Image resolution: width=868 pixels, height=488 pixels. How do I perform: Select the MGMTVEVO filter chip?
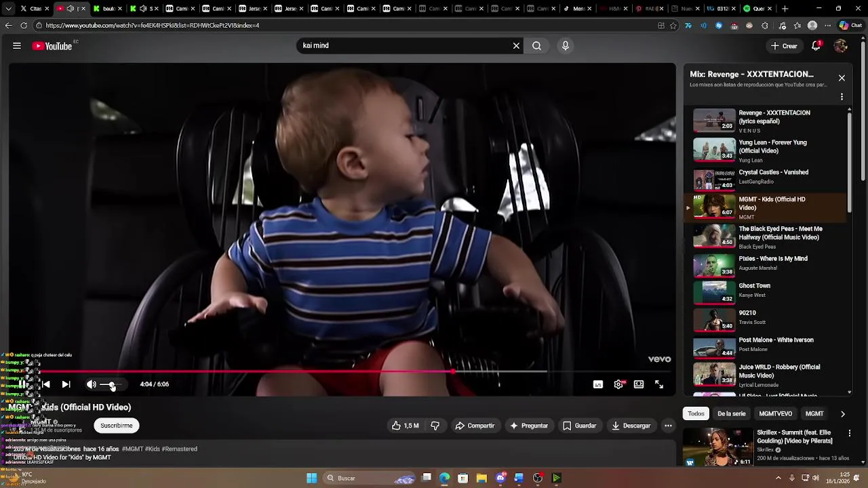click(775, 413)
